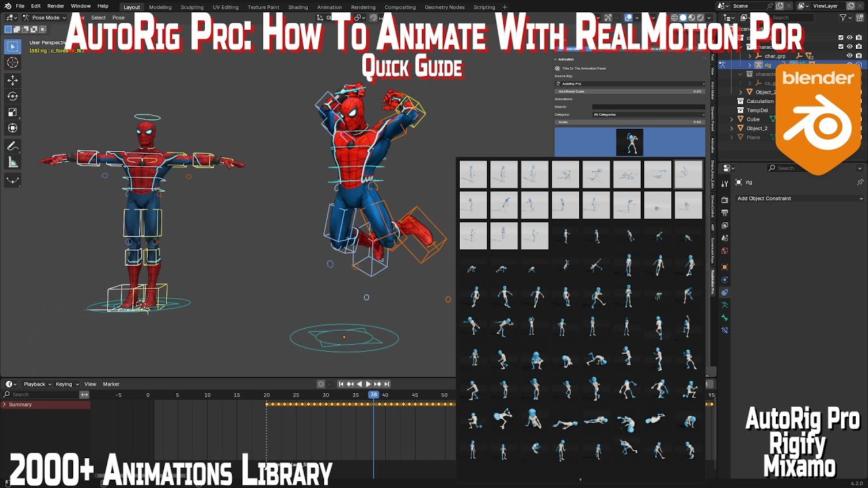The width and height of the screenshot is (868, 488).
Task: Toggle first collection exclude checkbox
Action: coord(841,38)
